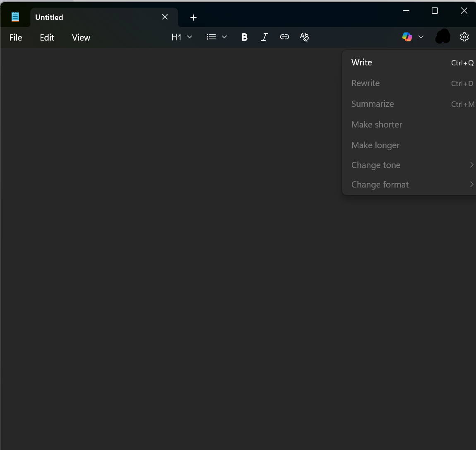This screenshot has width=476, height=450.
Task: Open Notepad settings via the gear icon
Action: point(464,37)
